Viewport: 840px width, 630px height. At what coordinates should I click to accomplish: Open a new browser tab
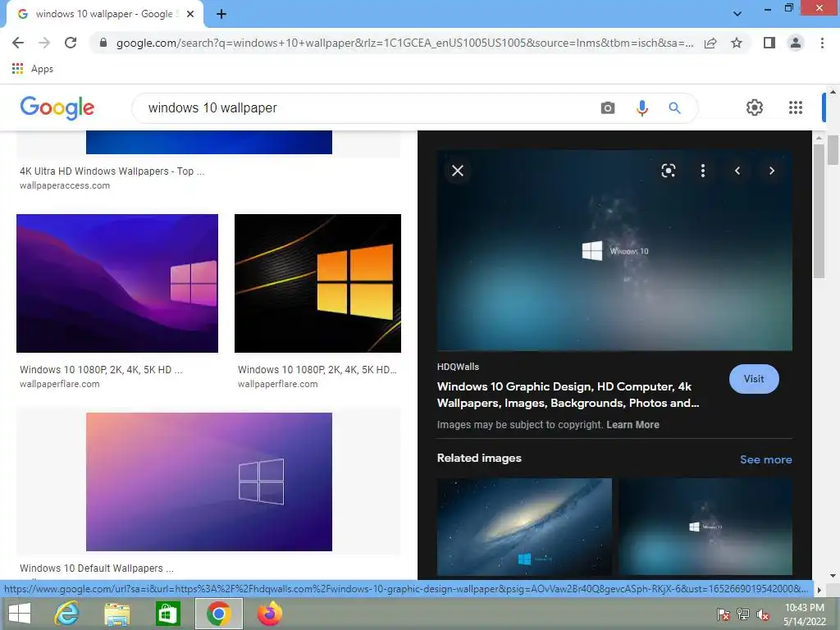tap(221, 14)
